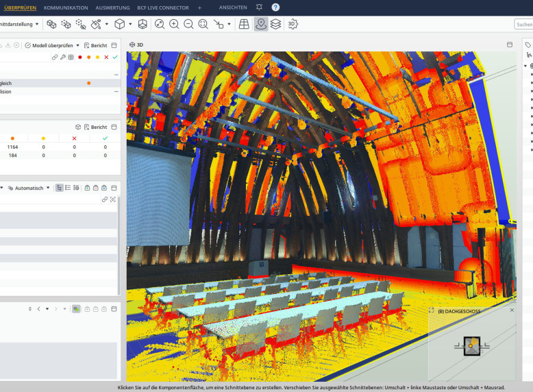Open the Modell überprüfen dropdown arrow

pos(78,45)
